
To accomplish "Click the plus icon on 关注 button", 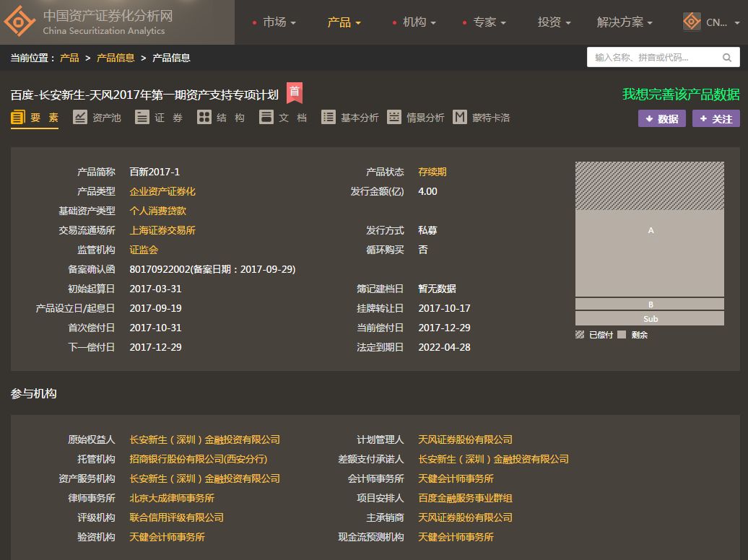I will [x=703, y=119].
